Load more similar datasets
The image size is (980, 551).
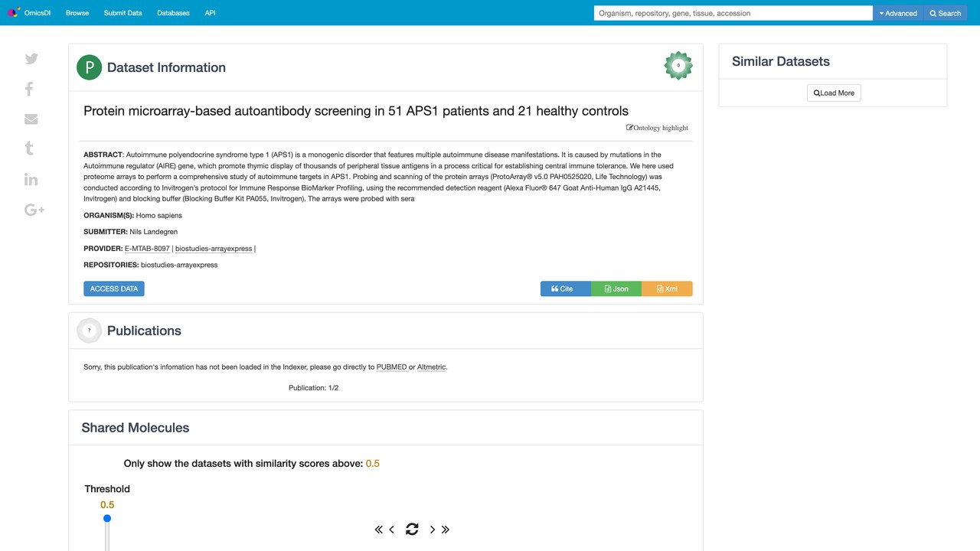point(834,93)
